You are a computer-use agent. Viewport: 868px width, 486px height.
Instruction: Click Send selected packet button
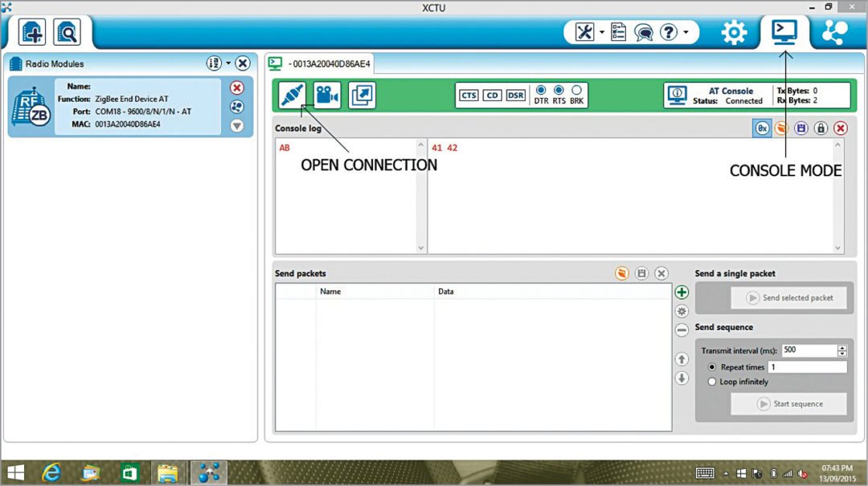coord(788,298)
